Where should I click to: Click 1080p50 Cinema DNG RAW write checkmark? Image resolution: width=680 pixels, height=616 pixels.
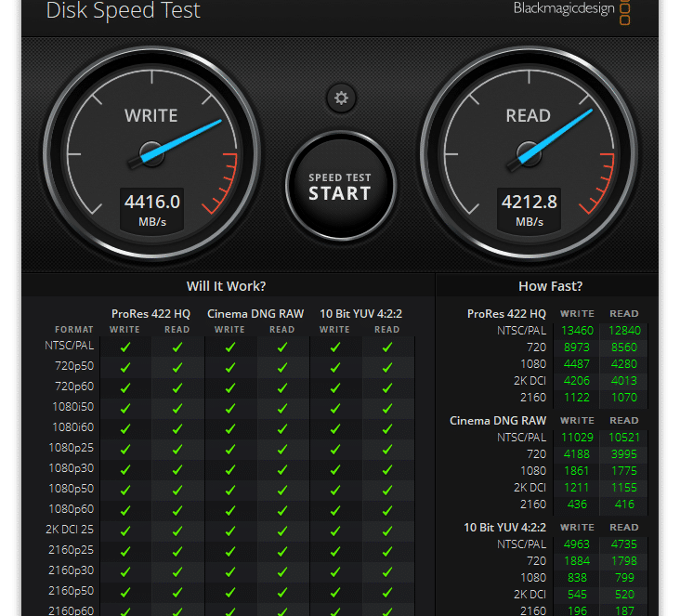click(x=229, y=490)
